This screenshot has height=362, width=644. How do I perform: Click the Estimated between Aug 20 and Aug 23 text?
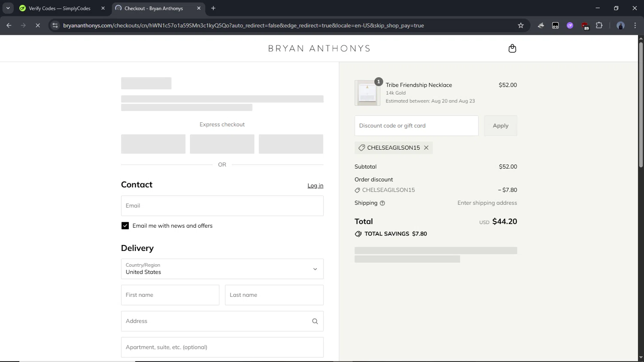pyautogui.click(x=430, y=101)
